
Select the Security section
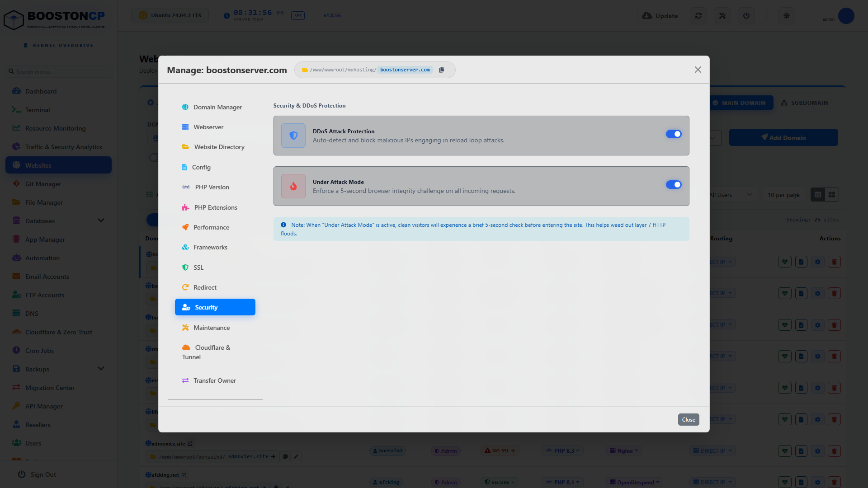(x=215, y=307)
